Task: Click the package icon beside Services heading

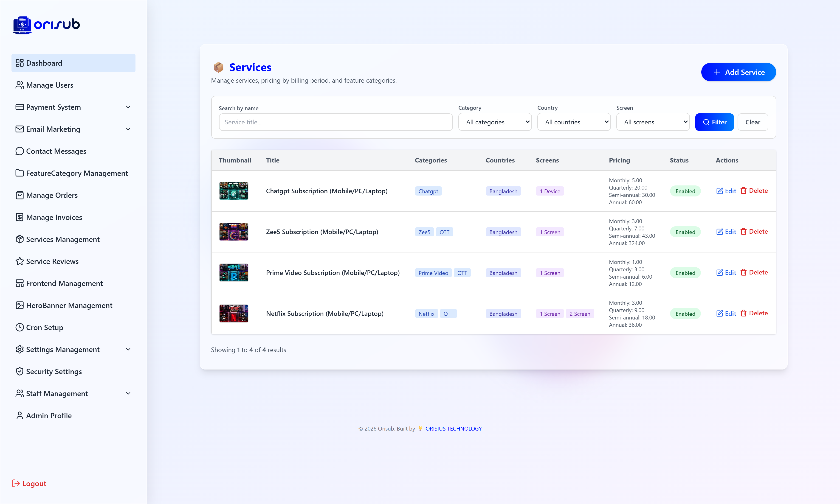Action: tap(218, 67)
